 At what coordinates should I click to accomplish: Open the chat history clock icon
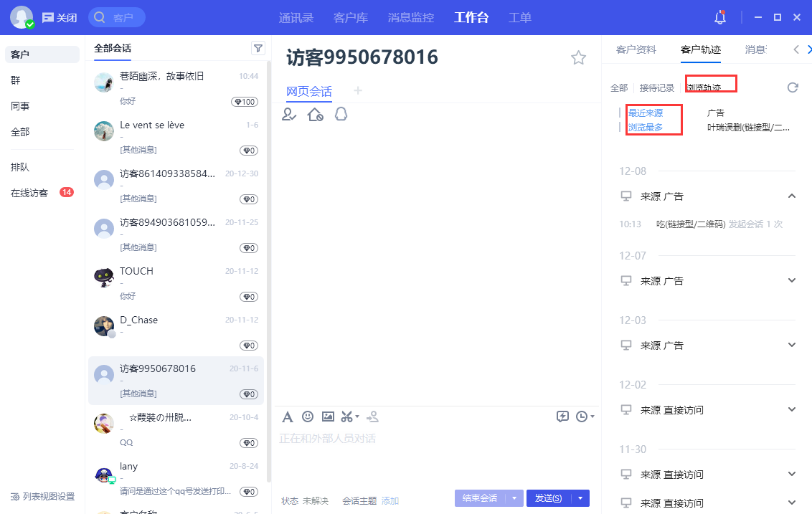coord(582,417)
